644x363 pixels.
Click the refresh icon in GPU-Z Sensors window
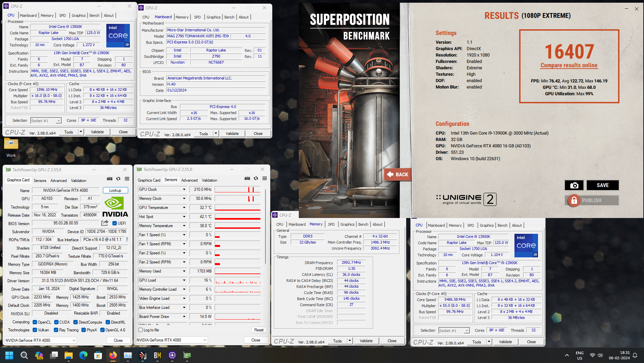coord(256,178)
